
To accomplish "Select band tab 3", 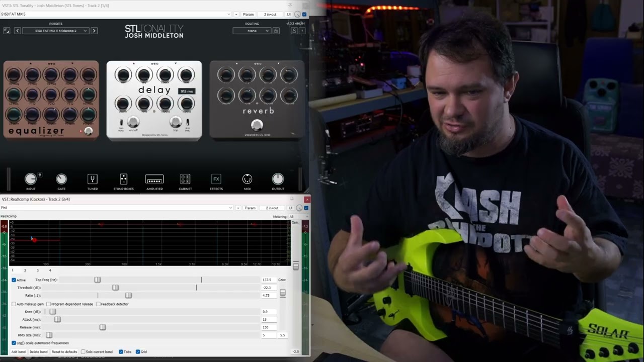I will pos(37,270).
